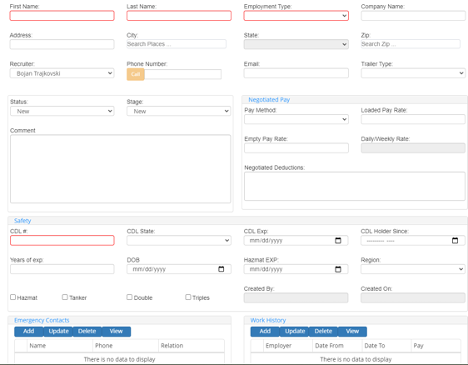Click the First Name field

[62, 16]
